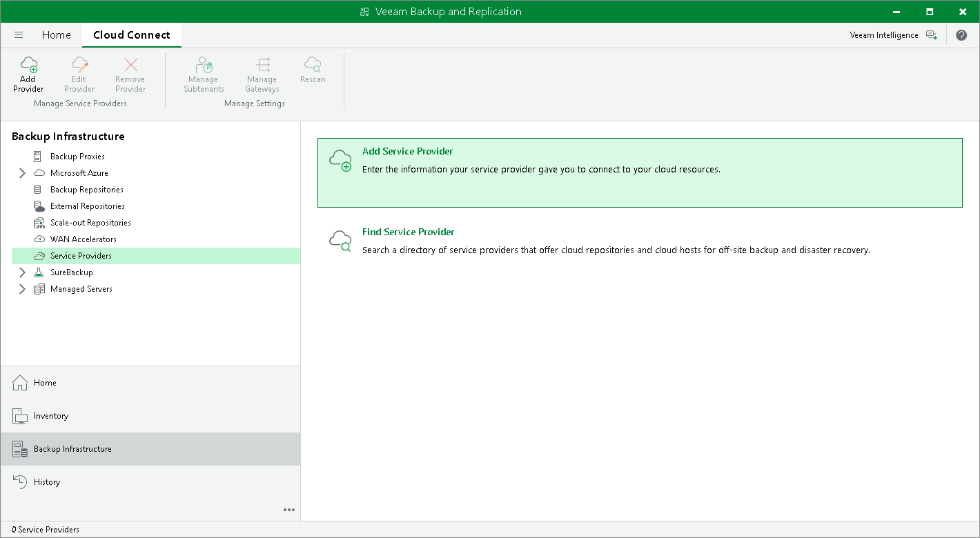
Task: Click the 'Manage Service Providers' group label
Action: coord(81,103)
